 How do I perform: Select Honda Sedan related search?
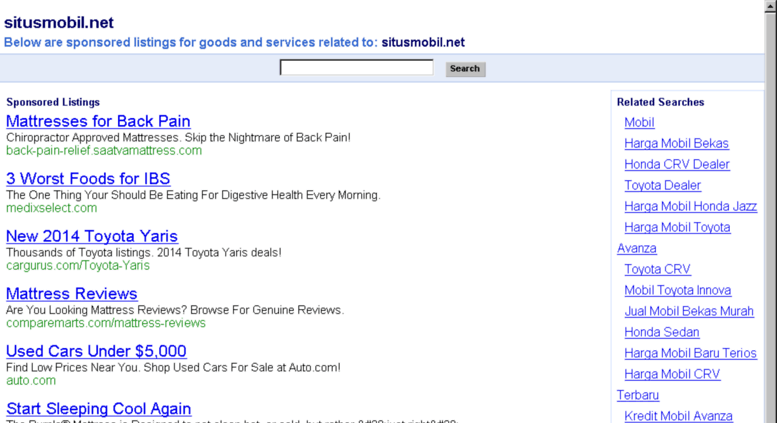662,332
